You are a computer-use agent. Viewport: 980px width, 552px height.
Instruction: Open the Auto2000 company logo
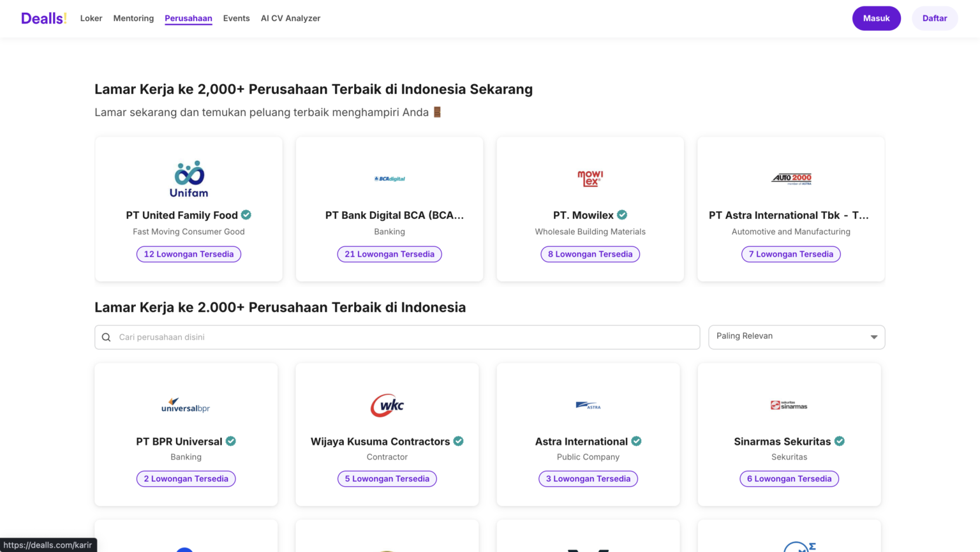(791, 178)
